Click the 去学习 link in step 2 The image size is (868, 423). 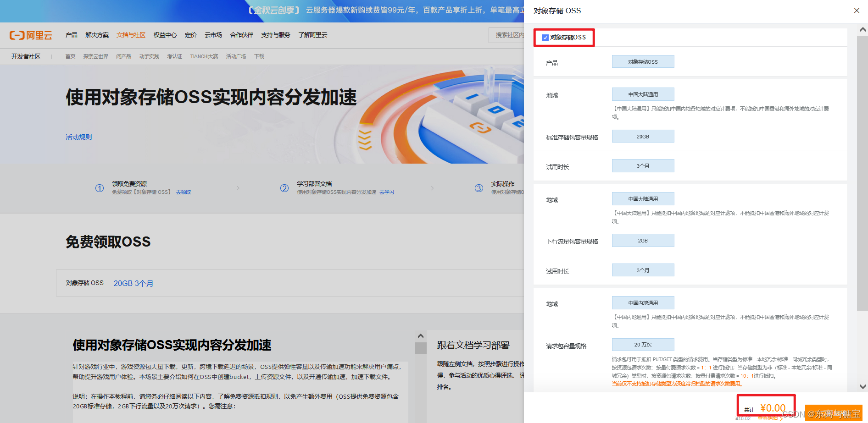click(x=387, y=192)
